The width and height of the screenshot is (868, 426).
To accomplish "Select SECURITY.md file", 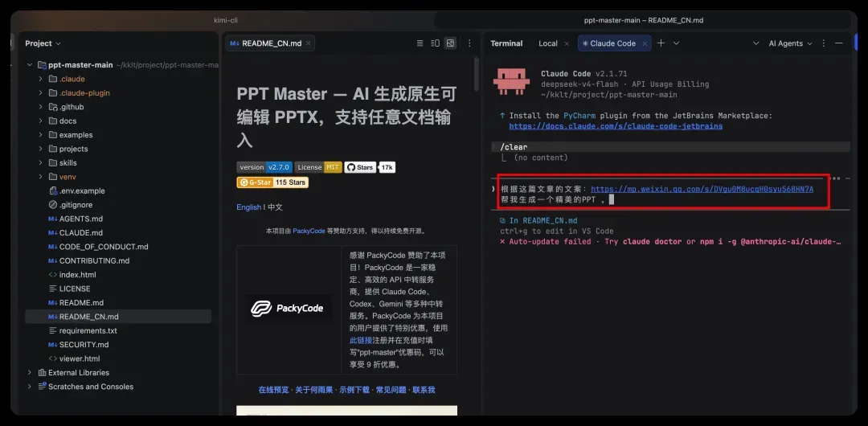I will pyautogui.click(x=84, y=345).
